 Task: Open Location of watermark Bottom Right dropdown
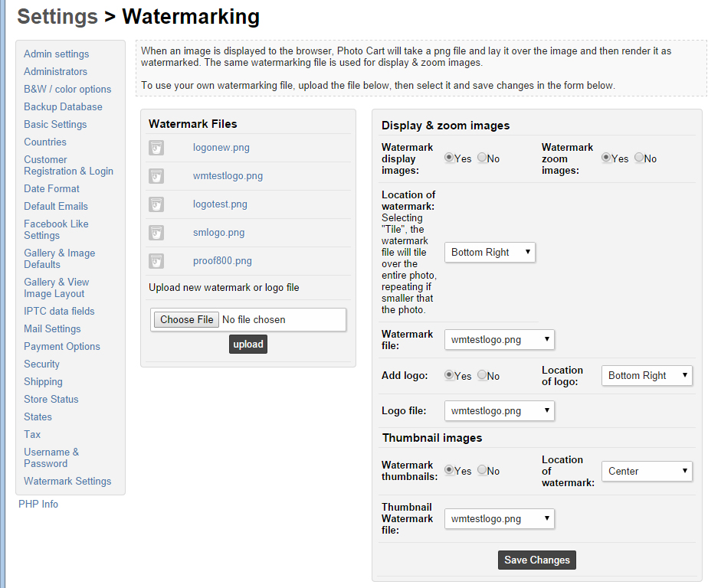point(490,252)
